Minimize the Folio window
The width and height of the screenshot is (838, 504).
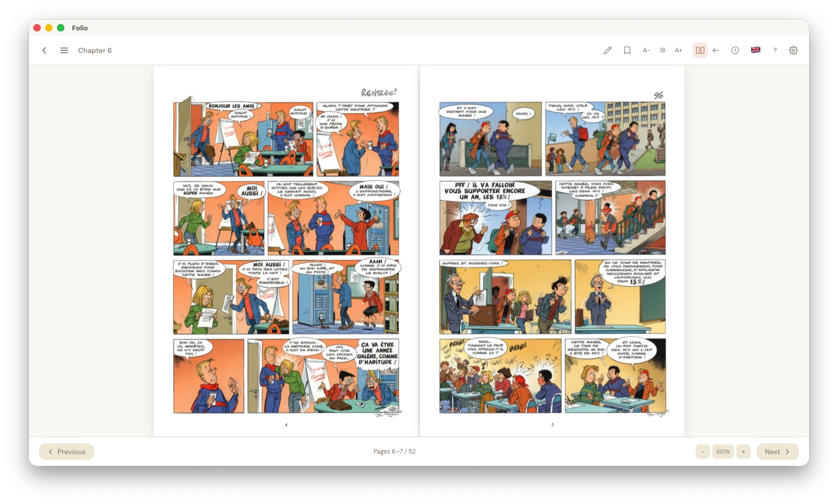pos(49,28)
